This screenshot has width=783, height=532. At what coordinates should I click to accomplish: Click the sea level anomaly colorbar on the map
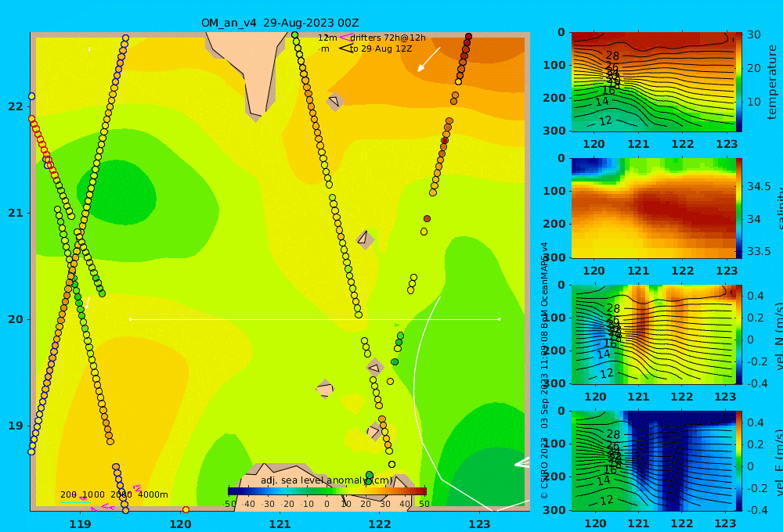point(327,491)
